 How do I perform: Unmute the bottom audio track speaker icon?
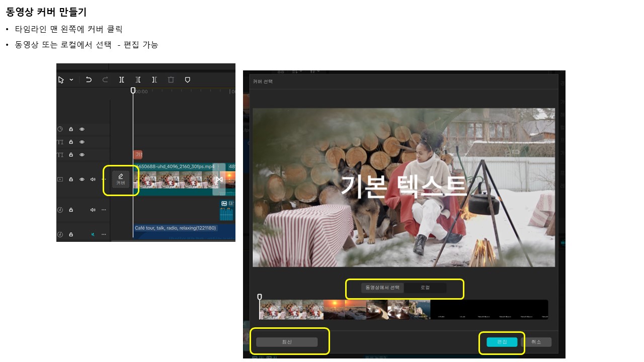point(94,234)
